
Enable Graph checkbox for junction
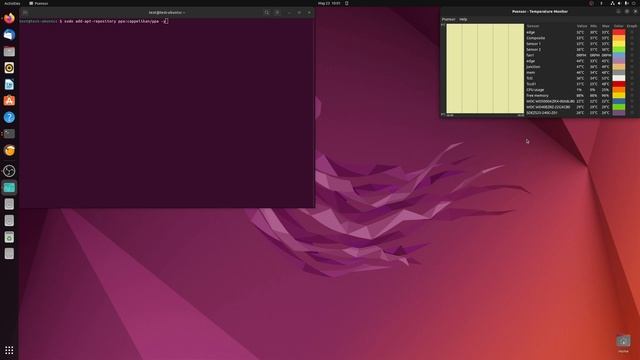pos(632,67)
